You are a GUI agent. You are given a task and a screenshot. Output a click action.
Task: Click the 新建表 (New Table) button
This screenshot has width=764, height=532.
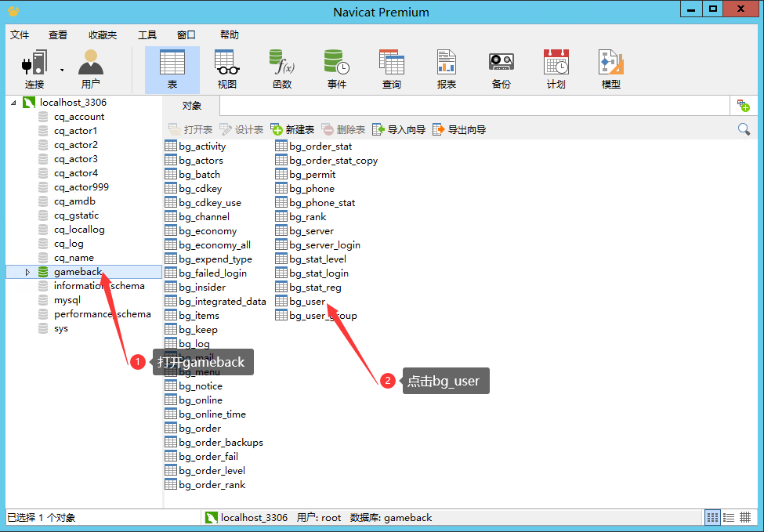point(292,129)
